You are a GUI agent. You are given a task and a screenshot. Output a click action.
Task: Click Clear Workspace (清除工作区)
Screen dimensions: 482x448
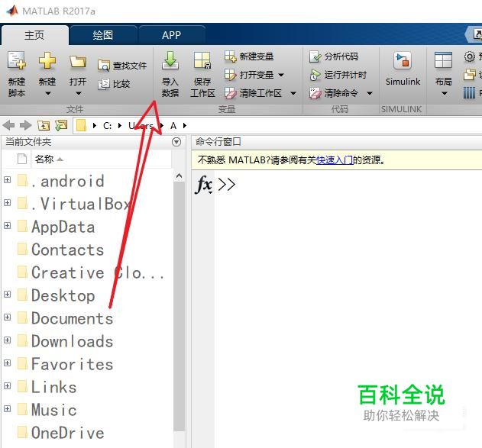tap(253, 93)
